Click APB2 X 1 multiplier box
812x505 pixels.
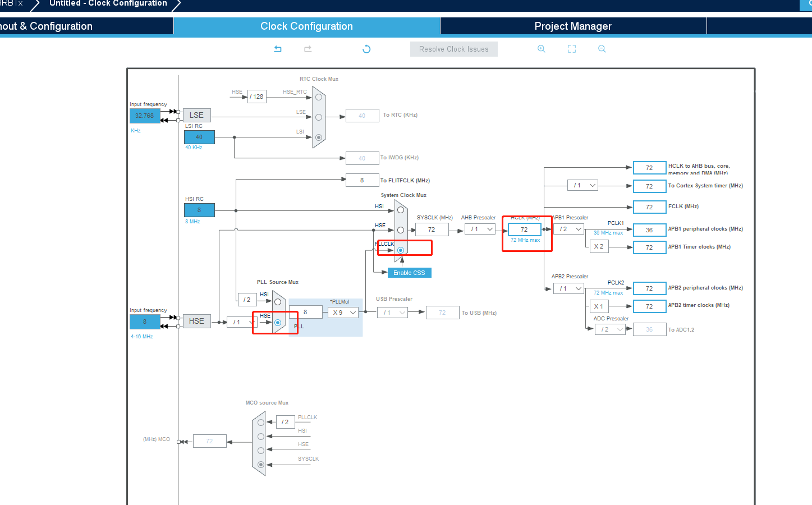click(x=599, y=306)
